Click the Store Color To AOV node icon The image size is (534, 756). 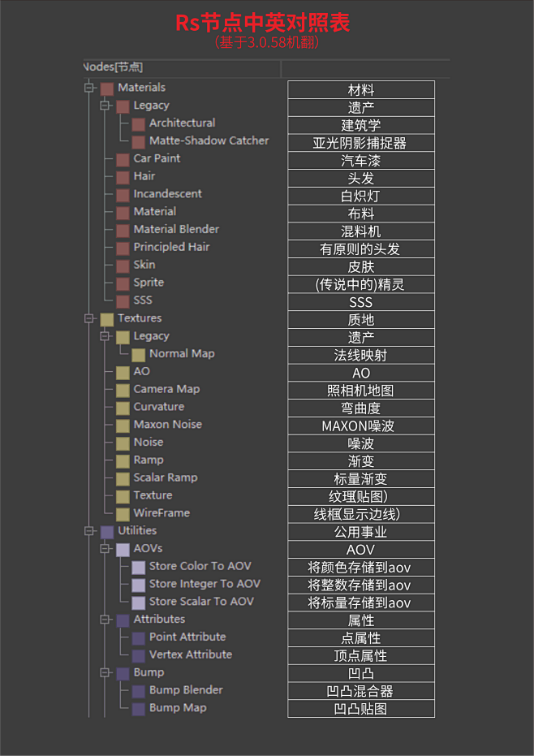(x=138, y=566)
